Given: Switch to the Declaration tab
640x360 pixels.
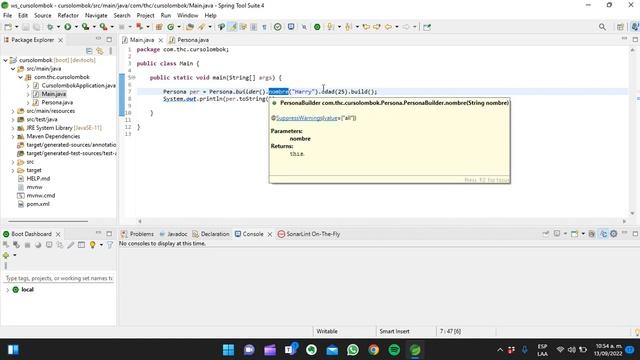Looking at the screenshot, I should 211,234.
